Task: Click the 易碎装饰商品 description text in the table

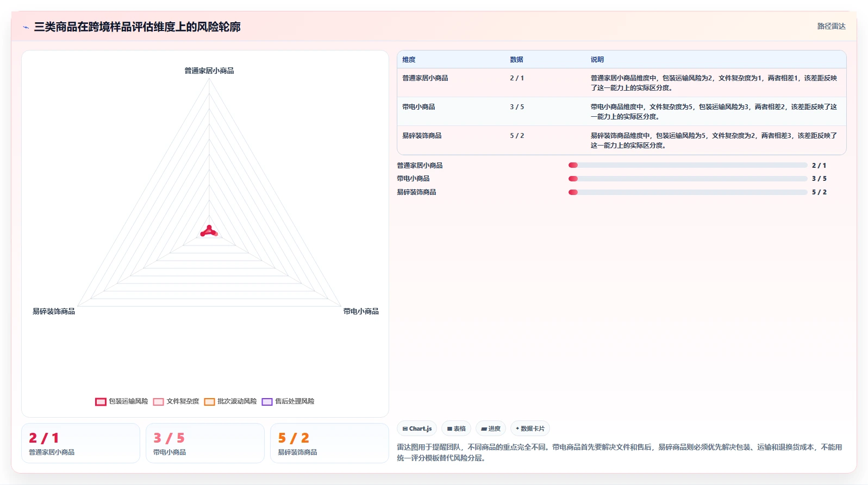Action: (x=714, y=141)
